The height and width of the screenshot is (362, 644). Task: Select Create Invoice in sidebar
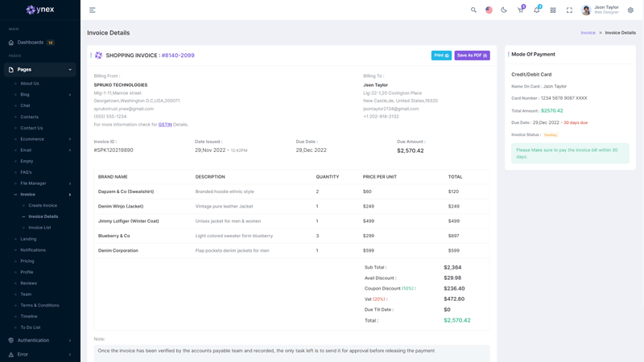(x=43, y=205)
